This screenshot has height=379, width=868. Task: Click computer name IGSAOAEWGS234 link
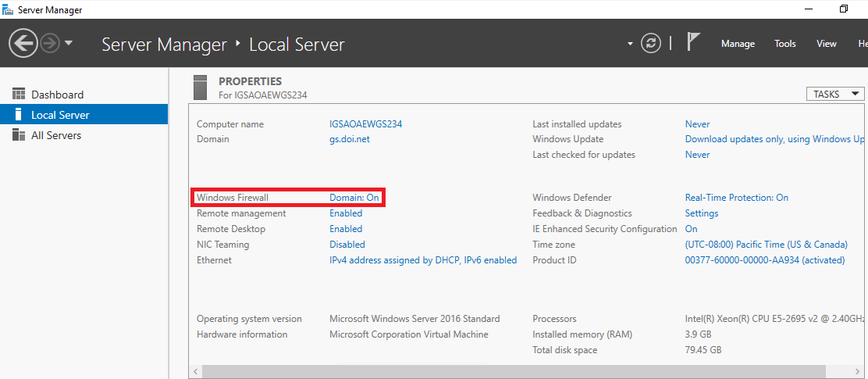(366, 124)
